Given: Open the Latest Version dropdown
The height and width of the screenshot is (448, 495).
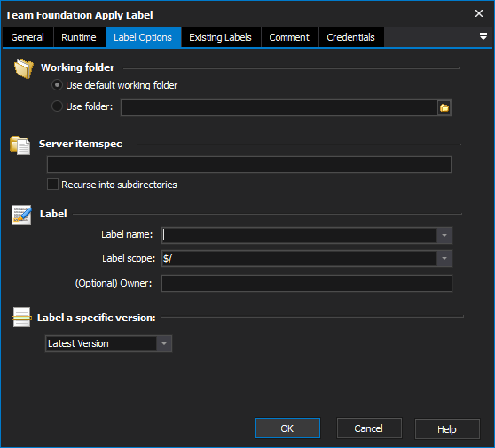Looking at the screenshot, I should tap(164, 344).
